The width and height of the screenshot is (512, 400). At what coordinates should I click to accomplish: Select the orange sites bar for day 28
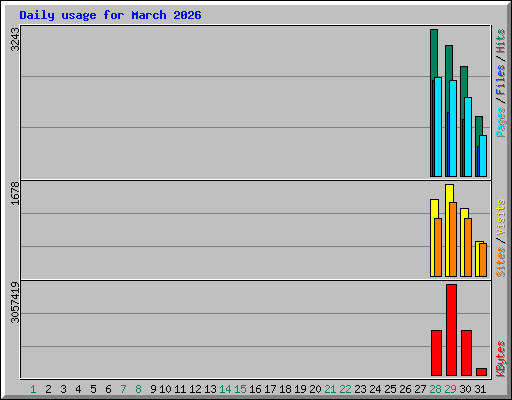(438, 248)
